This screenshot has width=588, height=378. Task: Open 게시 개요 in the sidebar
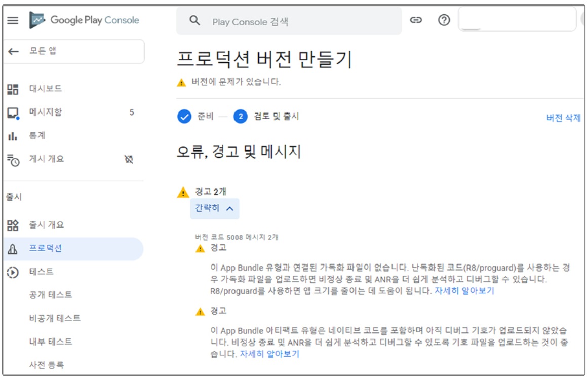(x=47, y=159)
